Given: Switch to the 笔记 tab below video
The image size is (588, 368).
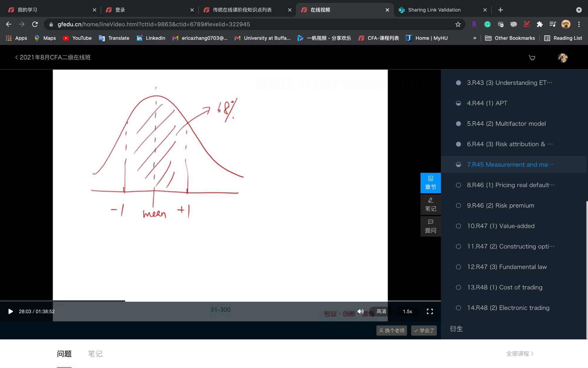Looking at the screenshot, I should (95, 354).
